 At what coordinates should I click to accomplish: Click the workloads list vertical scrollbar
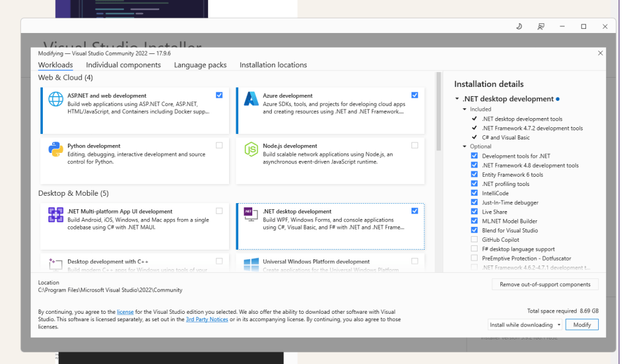pyautogui.click(x=438, y=111)
